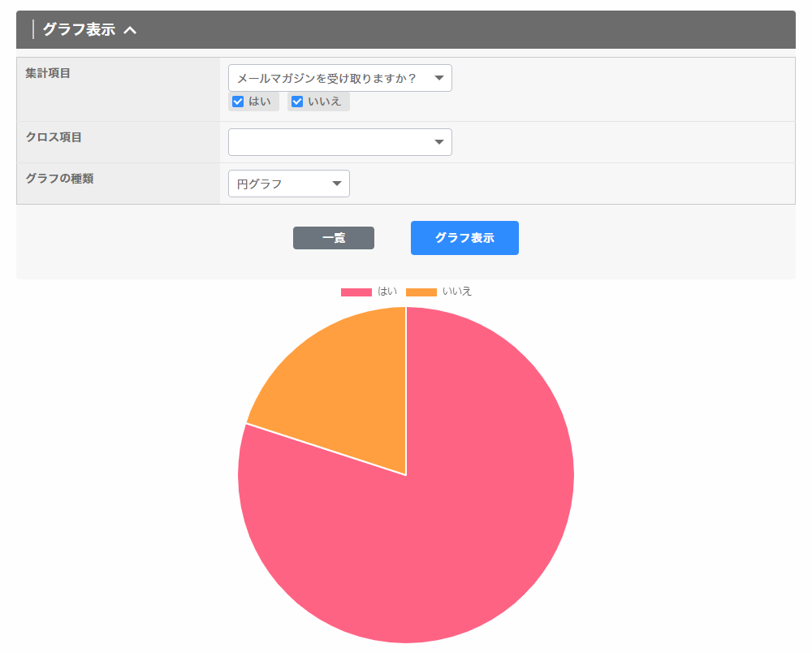Click the arrow on the メールマガジン dropdown

pyautogui.click(x=438, y=78)
